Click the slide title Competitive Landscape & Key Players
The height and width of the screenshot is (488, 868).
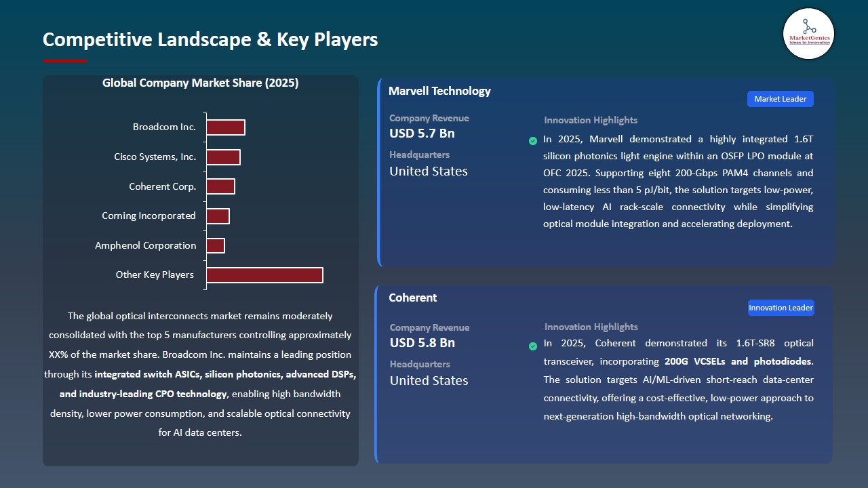pos(210,39)
